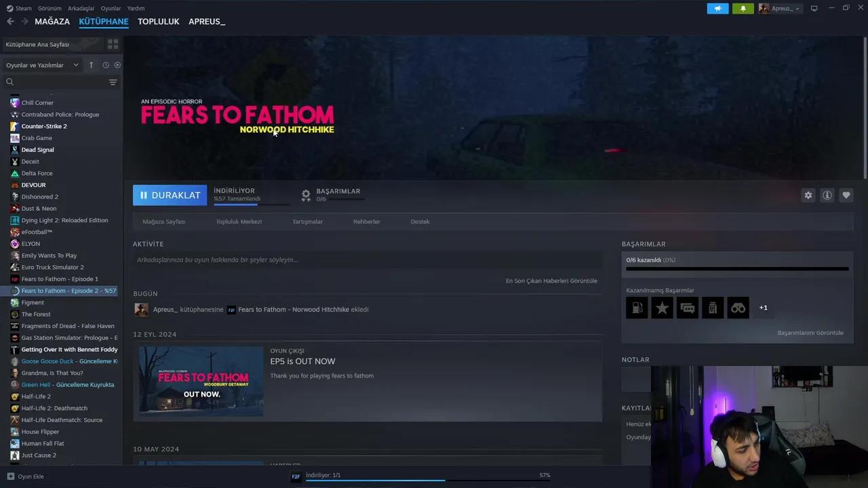
Task: Click the F2F download icon in bottom bar
Action: [296, 476]
